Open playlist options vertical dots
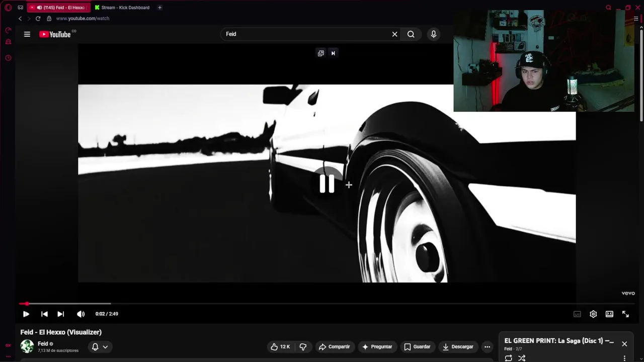This screenshot has height=362, width=644. pyautogui.click(x=624, y=358)
